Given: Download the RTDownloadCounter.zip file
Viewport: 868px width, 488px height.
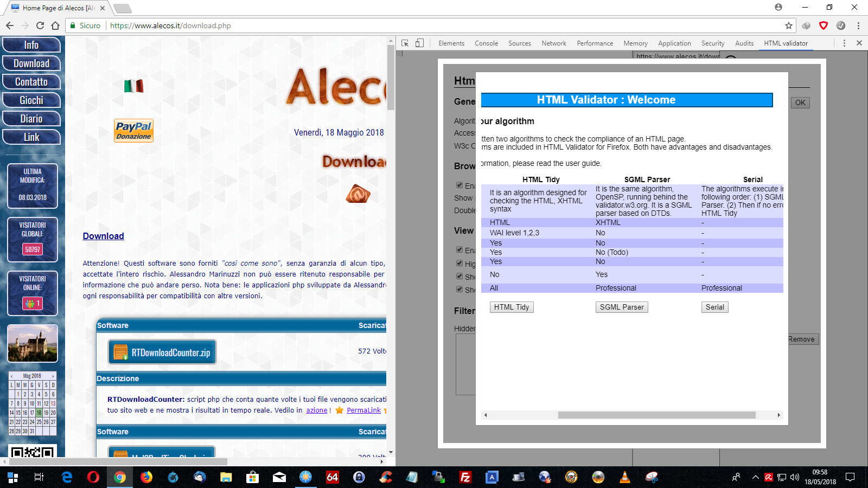Looking at the screenshot, I should tap(162, 352).
